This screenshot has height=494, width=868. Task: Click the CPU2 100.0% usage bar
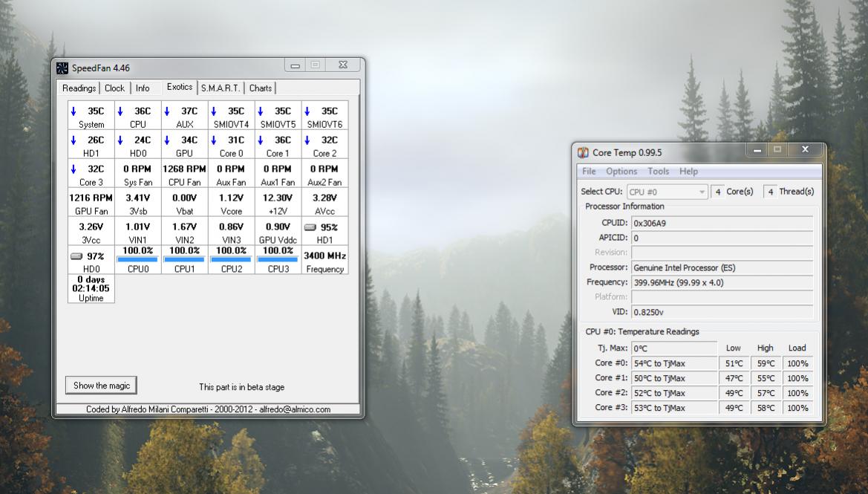click(231, 259)
